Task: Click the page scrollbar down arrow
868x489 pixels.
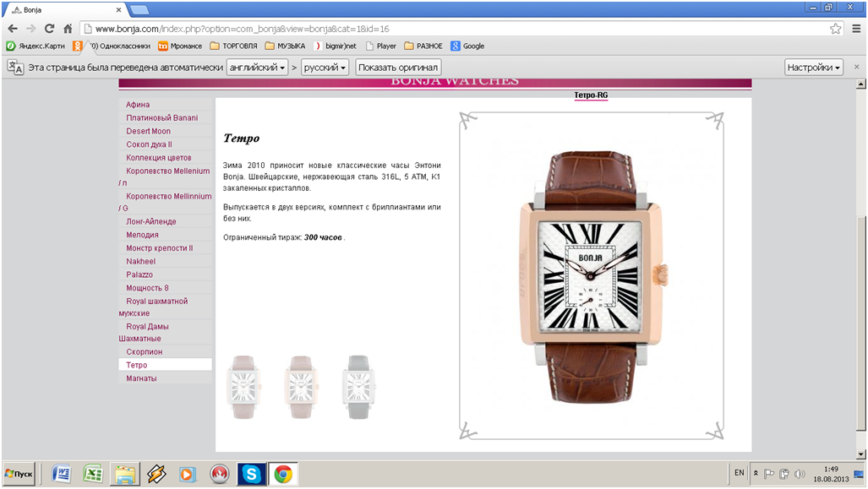Action: pyautogui.click(x=860, y=454)
